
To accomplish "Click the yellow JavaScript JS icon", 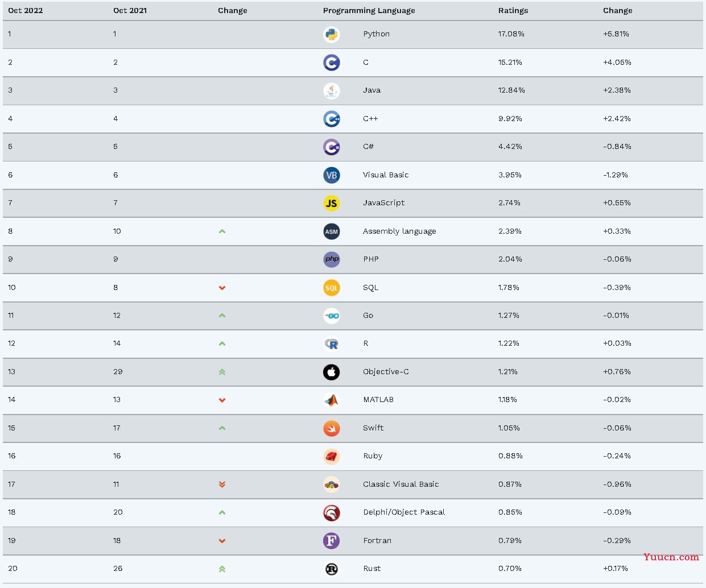I will click(x=332, y=203).
